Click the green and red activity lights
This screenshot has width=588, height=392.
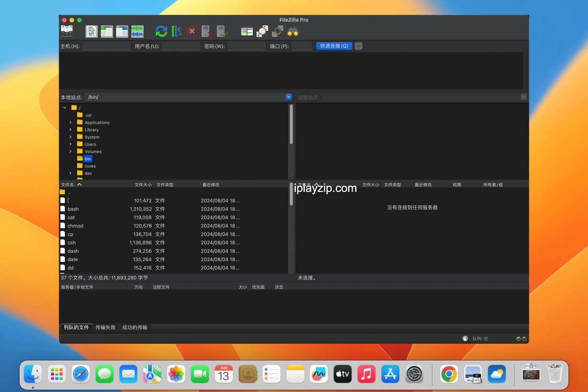click(521, 339)
